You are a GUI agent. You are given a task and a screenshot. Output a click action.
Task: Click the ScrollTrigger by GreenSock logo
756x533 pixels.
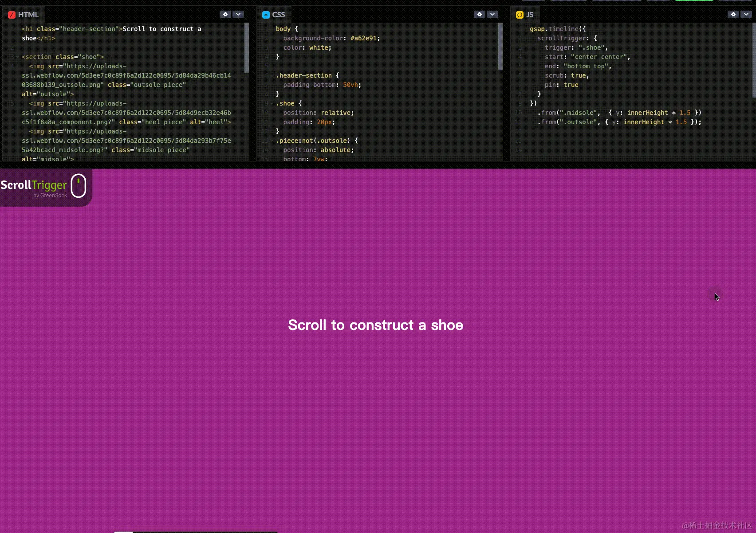pyautogui.click(x=35, y=186)
